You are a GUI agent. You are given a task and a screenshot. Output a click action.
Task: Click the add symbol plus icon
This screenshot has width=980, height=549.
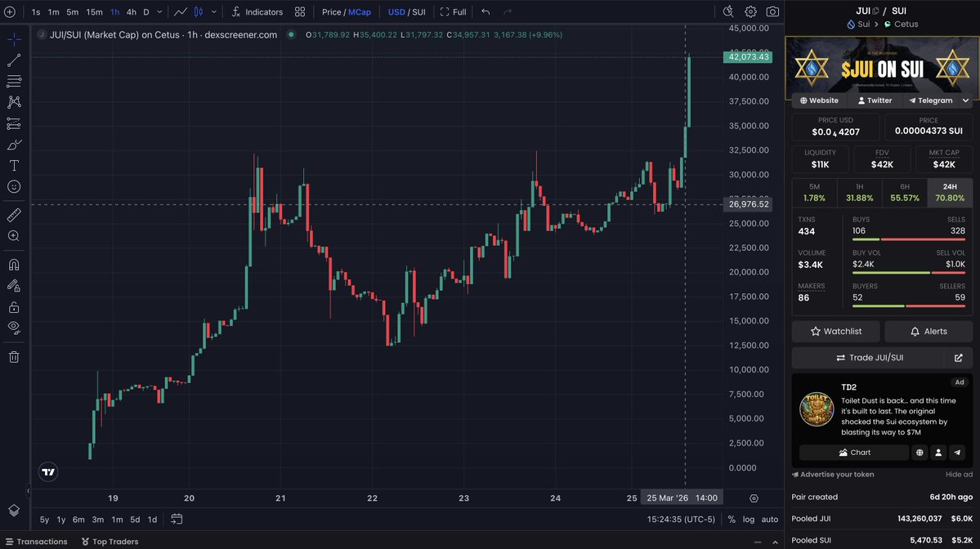click(10, 12)
